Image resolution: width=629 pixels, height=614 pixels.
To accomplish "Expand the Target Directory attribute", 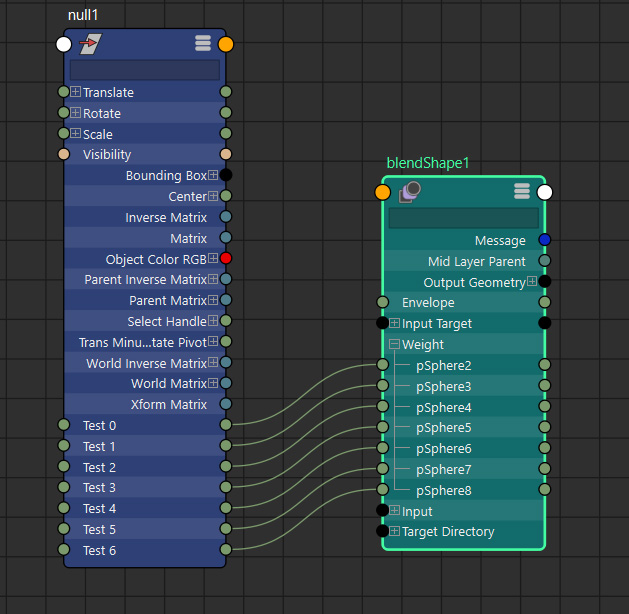I will (394, 531).
